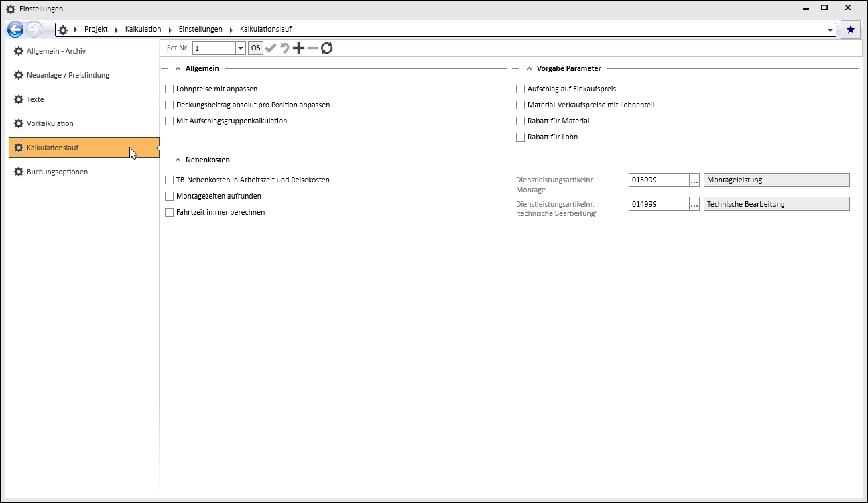The image size is (868, 503).
Task: Click the gear icon beside Buchungsoptionen
Action: click(19, 172)
